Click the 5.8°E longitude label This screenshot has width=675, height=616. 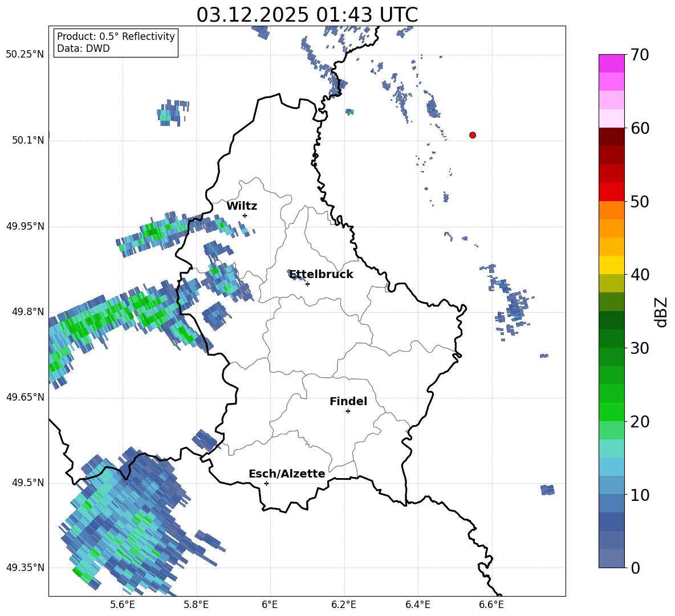(196, 605)
